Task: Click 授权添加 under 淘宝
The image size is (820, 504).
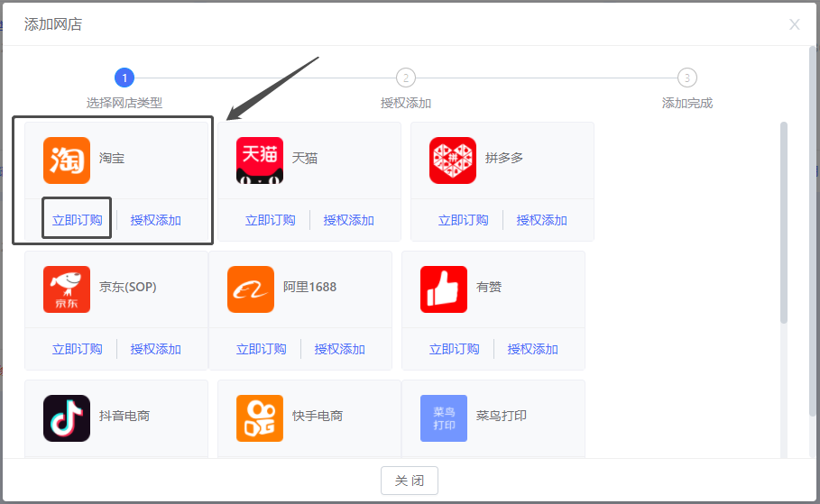Action: pos(155,220)
